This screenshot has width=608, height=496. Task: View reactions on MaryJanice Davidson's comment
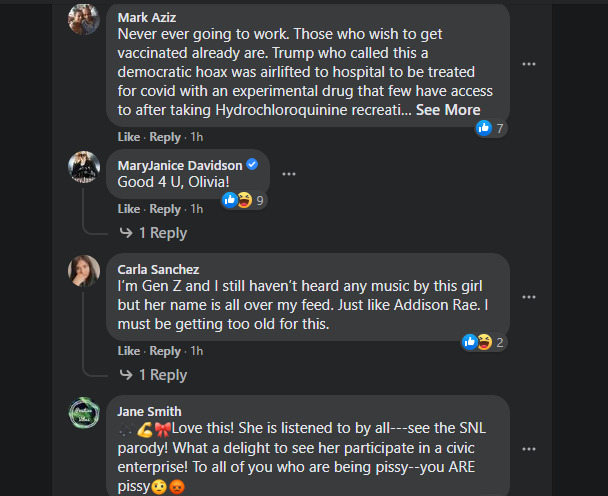coord(243,200)
